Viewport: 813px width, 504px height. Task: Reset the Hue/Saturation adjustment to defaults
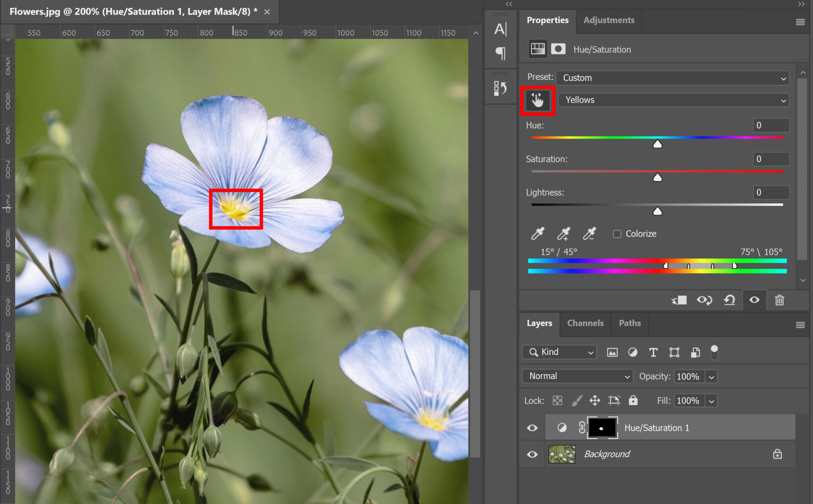pos(730,300)
